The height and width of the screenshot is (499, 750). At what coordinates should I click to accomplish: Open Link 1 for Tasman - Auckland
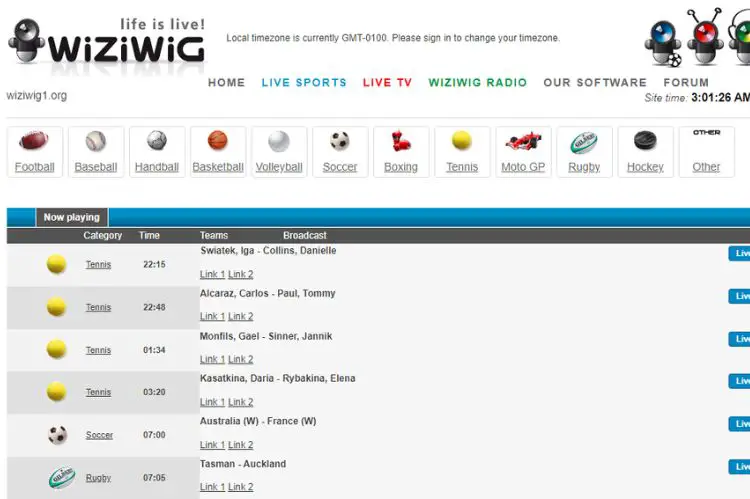click(x=212, y=487)
